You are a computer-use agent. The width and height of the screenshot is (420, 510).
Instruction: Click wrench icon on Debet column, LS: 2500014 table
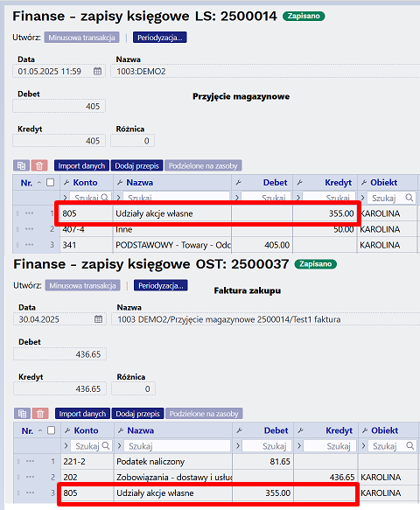239,183
